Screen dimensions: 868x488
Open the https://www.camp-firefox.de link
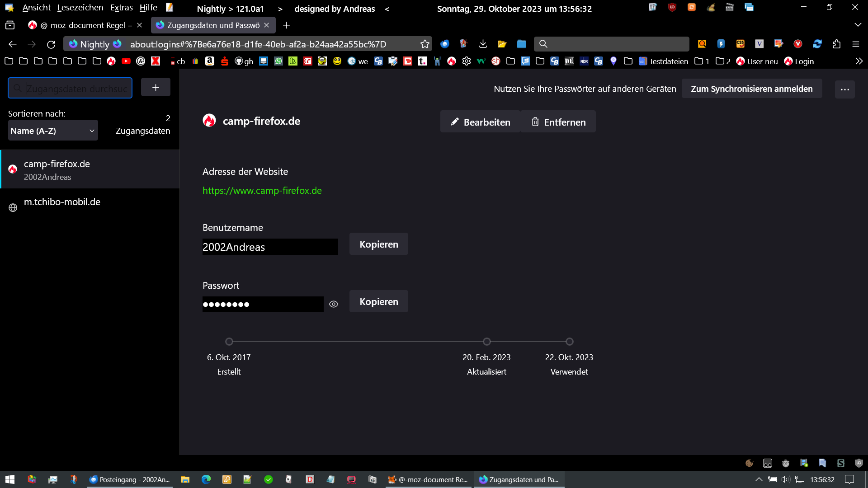[x=262, y=191]
